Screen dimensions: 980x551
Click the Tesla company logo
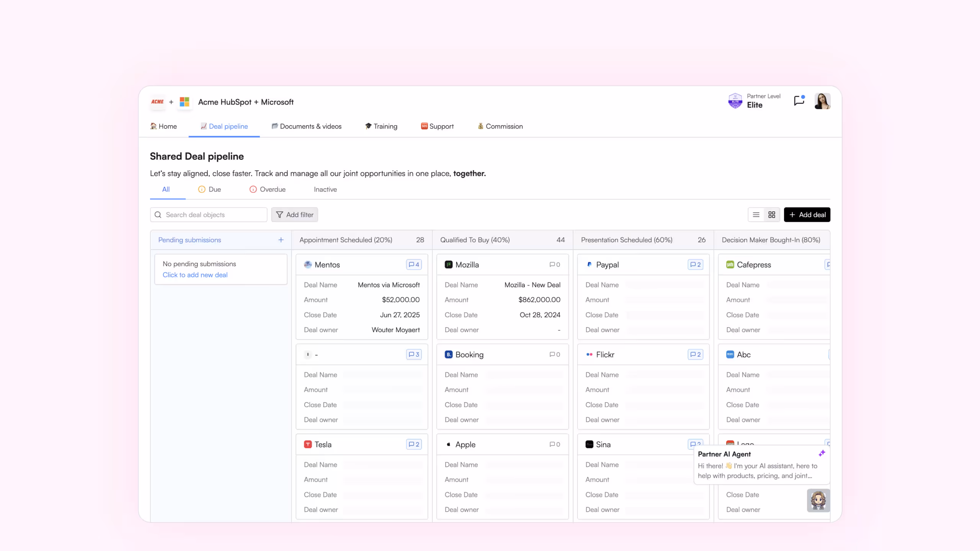pos(308,444)
